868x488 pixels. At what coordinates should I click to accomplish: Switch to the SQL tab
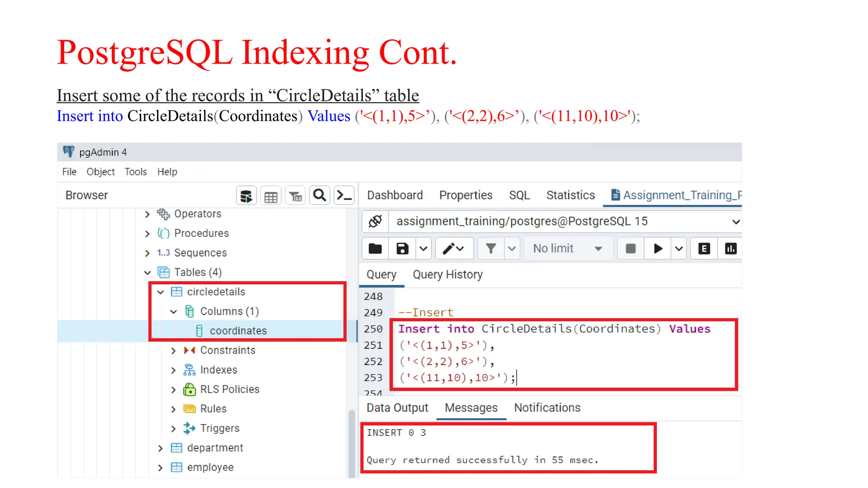pyautogui.click(x=519, y=195)
